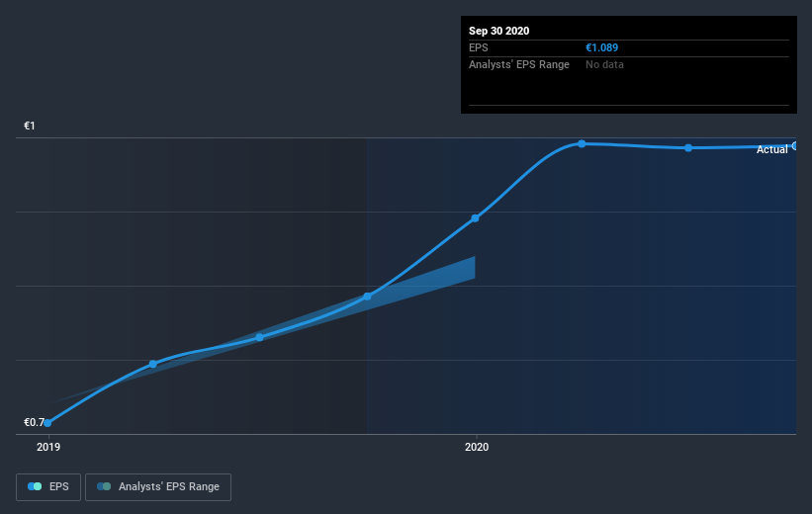
Task: Select the EPS data point above the 2020 label
Action: 475,217
